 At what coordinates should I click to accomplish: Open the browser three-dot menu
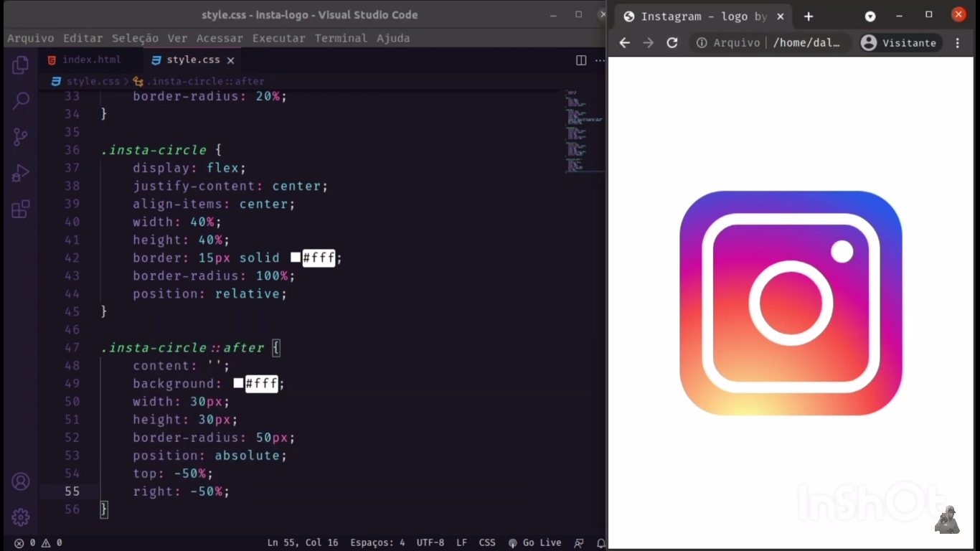pos(958,43)
